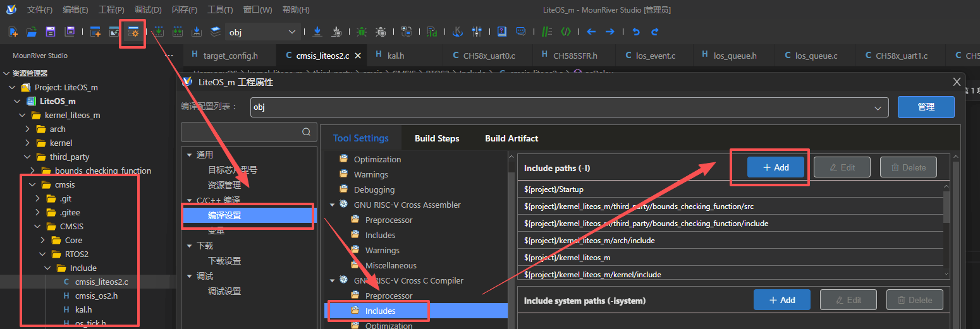
Task: Click the 管理 button
Action: 926,107
